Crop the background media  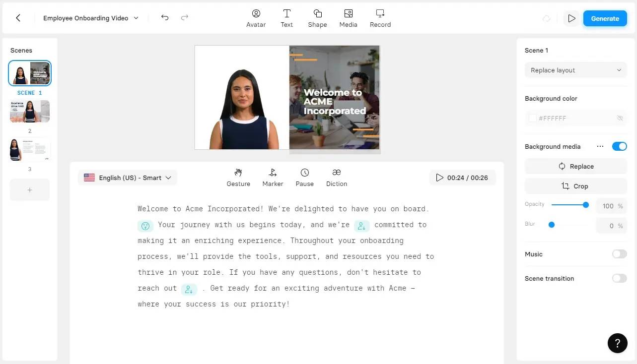coord(575,186)
